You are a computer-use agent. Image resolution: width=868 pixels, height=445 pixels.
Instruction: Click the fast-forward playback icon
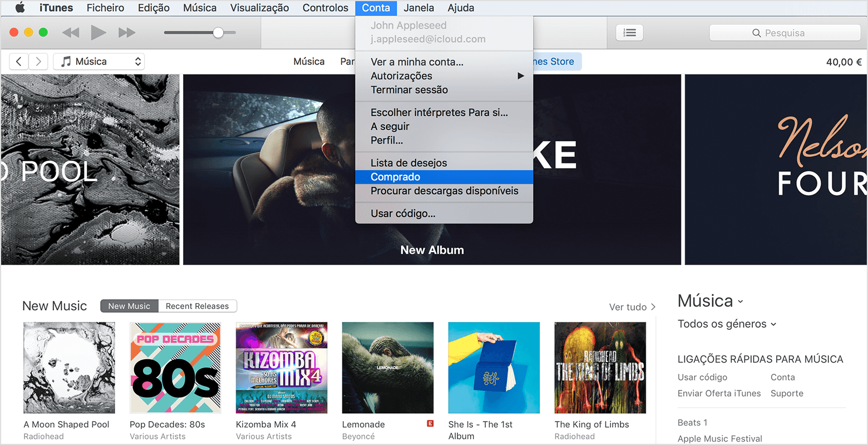coord(127,32)
